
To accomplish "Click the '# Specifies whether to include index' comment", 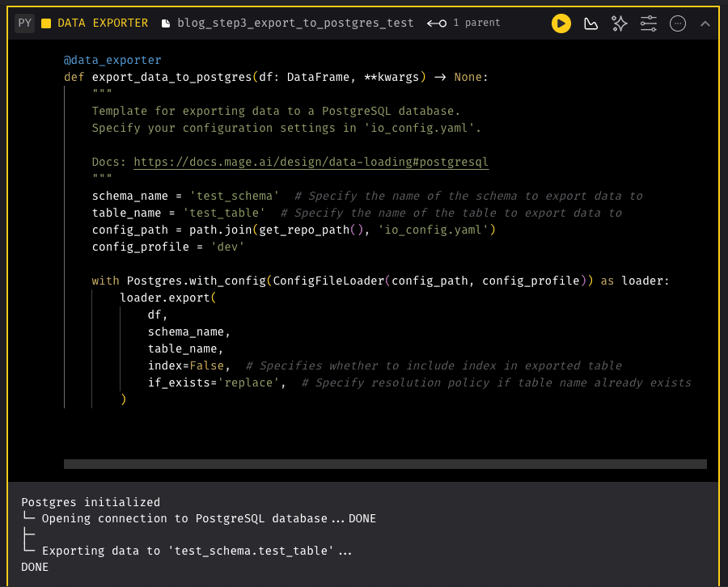I will tap(434, 365).
